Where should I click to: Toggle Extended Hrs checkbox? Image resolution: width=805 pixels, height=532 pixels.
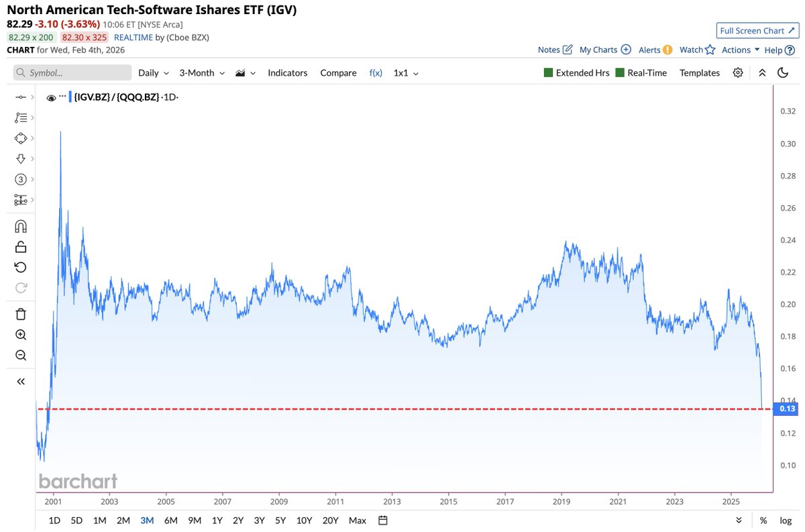point(576,72)
